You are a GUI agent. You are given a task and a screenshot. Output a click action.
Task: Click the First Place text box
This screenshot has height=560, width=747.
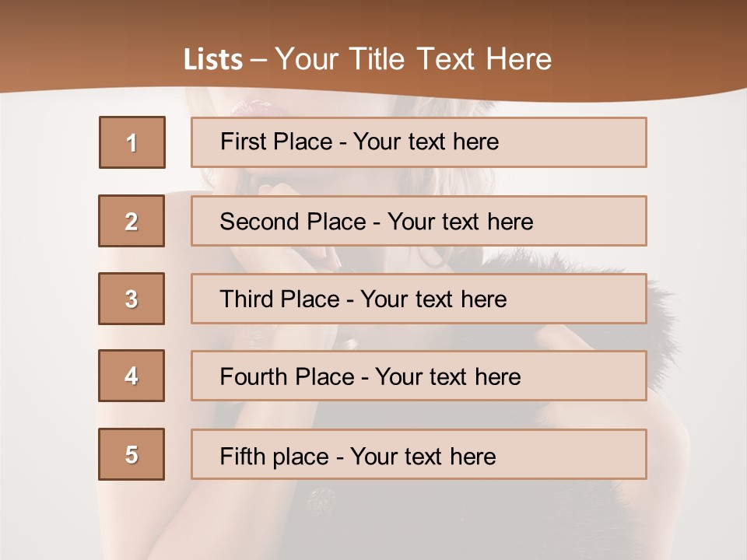pos(419,142)
